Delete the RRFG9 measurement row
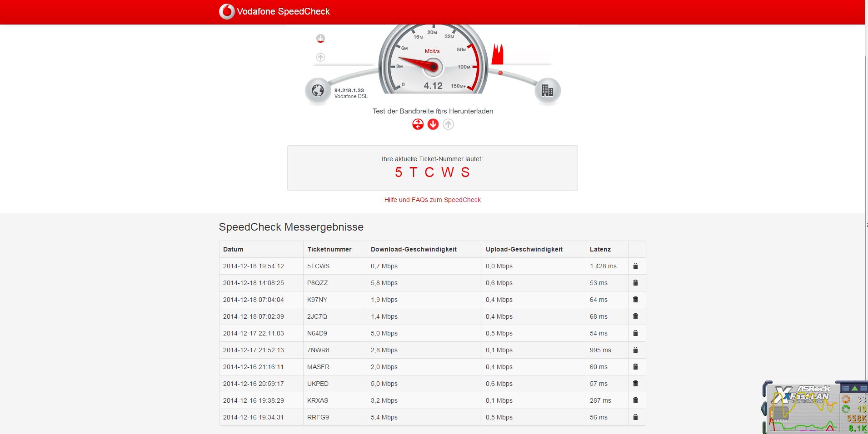The width and height of the screenshot is (868, 434). [635, 417]
